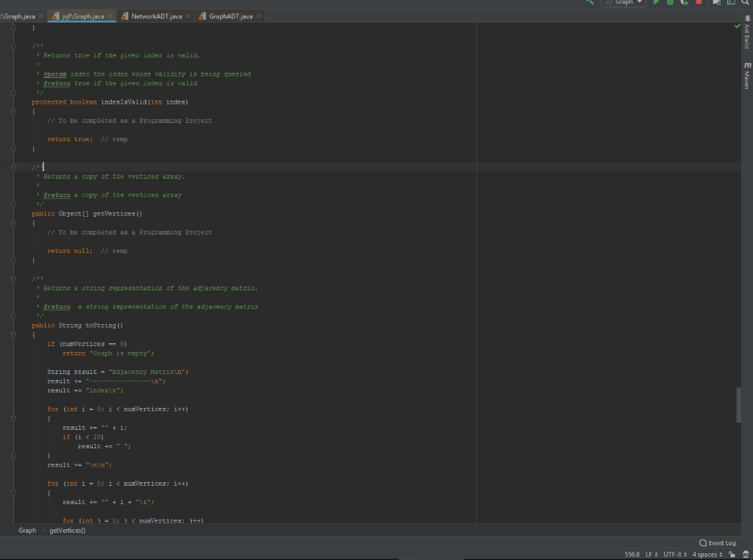
Task: Run Graph with coverage icon
Action: (x=685, y=3)
